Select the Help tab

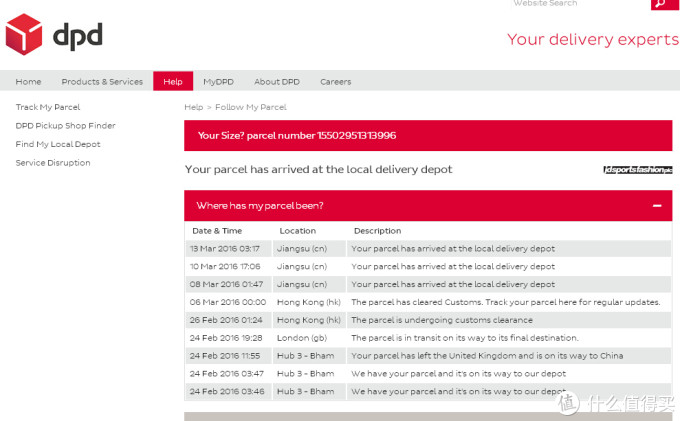173,81
